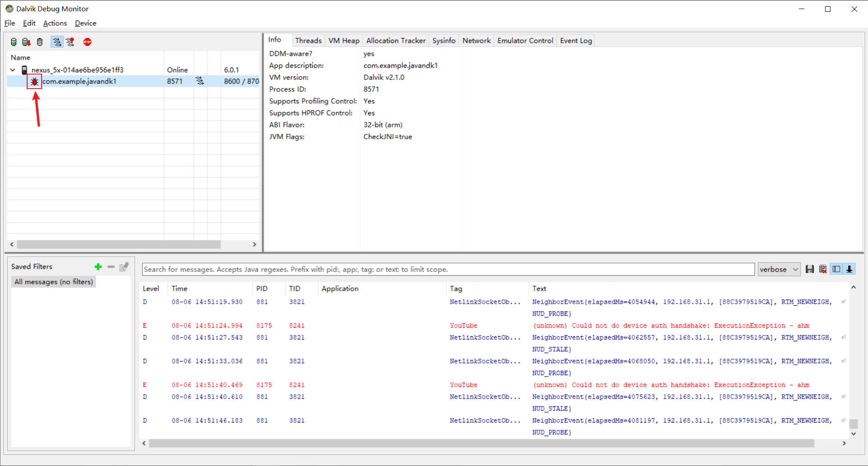Open the verbose log level dropdown

pos(779,269)
